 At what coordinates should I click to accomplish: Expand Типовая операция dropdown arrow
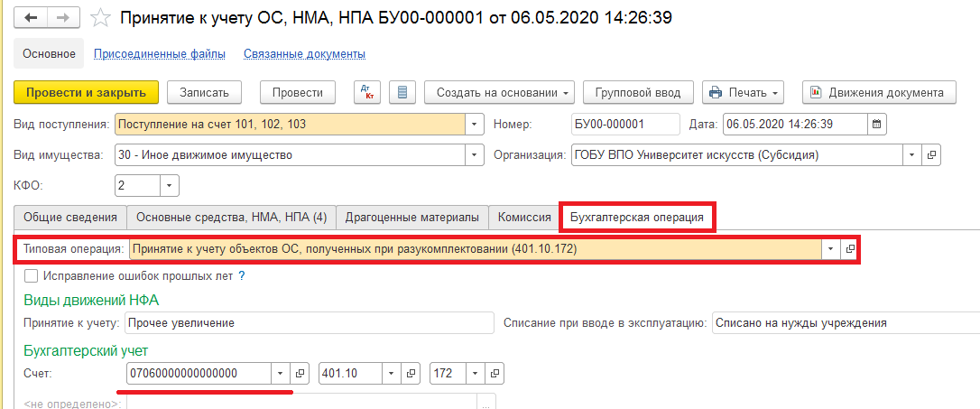(830, 249)
